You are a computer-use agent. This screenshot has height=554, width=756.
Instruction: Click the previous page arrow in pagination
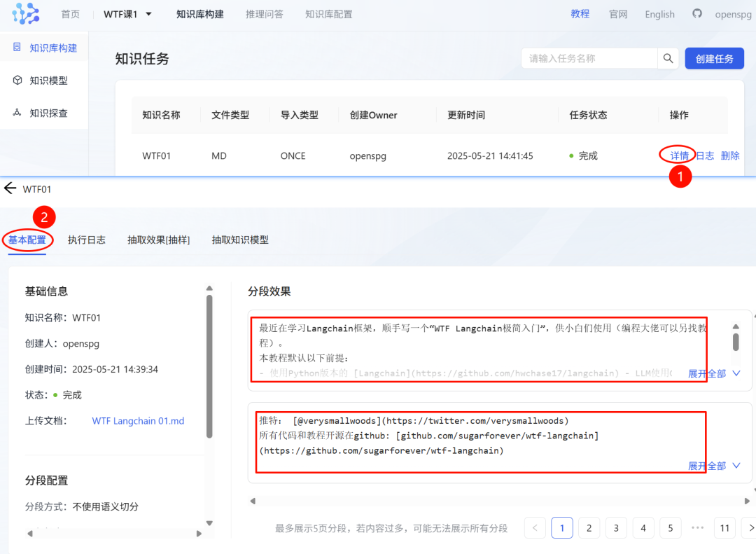click(535, 528)
